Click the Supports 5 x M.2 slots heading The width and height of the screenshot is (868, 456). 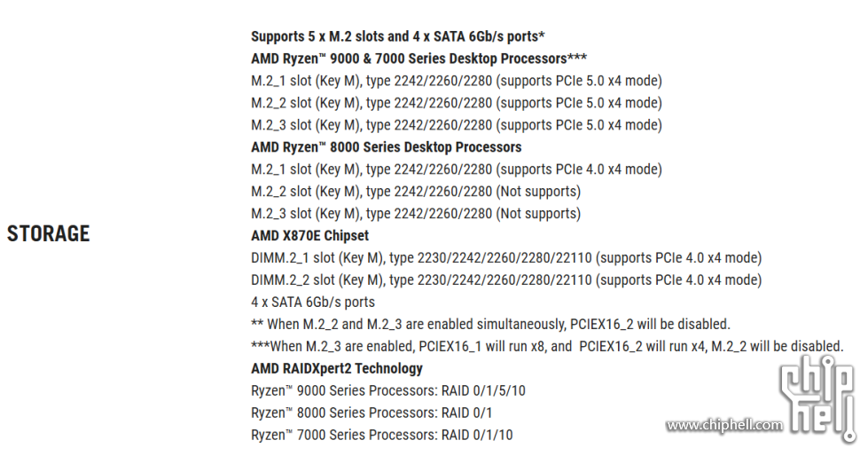click(397, 36)
